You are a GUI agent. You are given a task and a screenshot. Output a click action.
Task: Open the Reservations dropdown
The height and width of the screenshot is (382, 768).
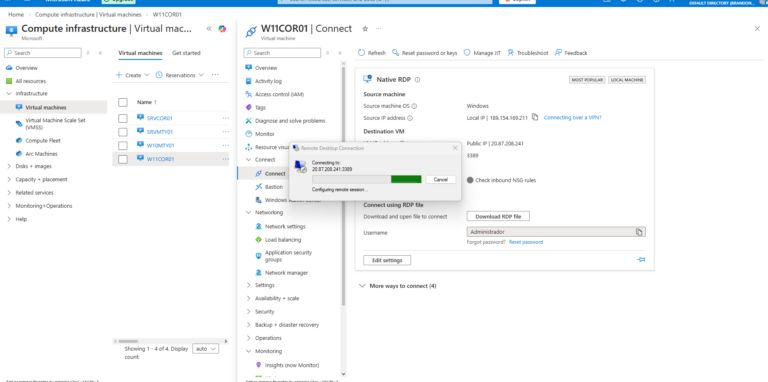[179, 75]
